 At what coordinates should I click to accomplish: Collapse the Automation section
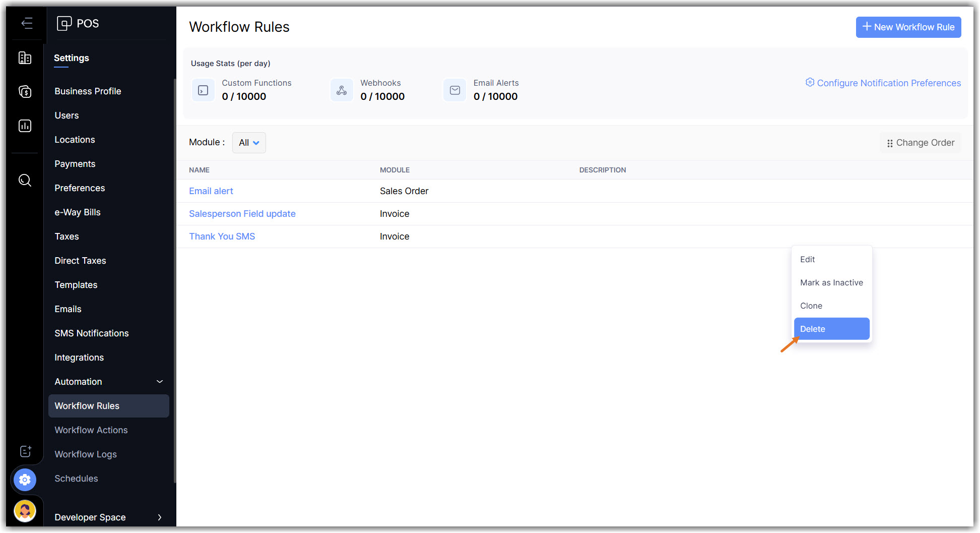pyautogui.click(x=160, y=382)
